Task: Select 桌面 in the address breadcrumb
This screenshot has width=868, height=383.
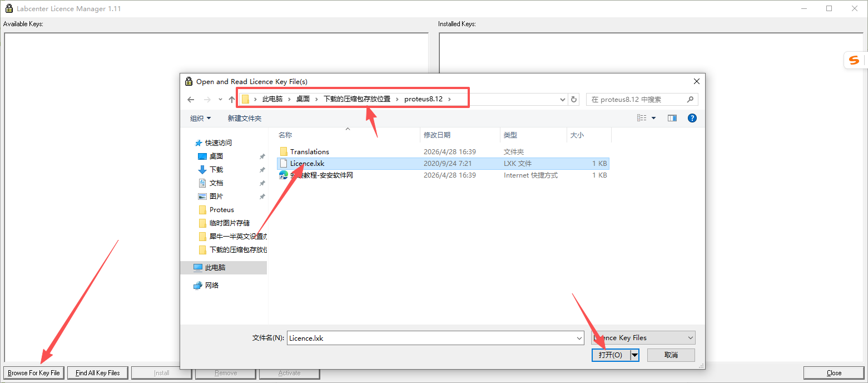Action: click(303, 99)
